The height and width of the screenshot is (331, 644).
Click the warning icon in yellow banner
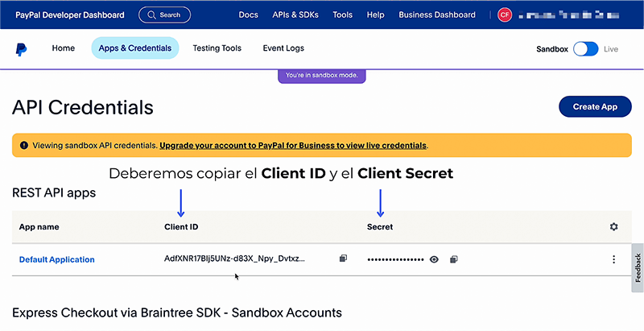[24, 145]
